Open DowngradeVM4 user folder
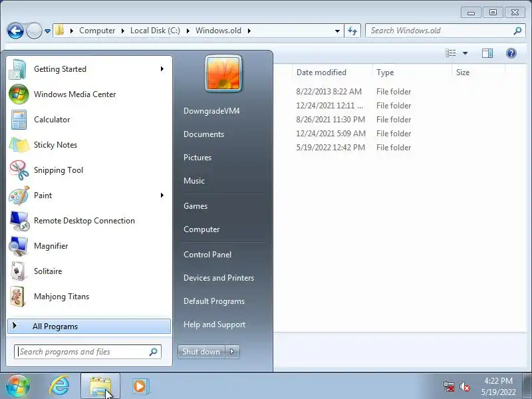Image resolution: width=532 pixels, height=399 pixels. click(x=211, y=111)
